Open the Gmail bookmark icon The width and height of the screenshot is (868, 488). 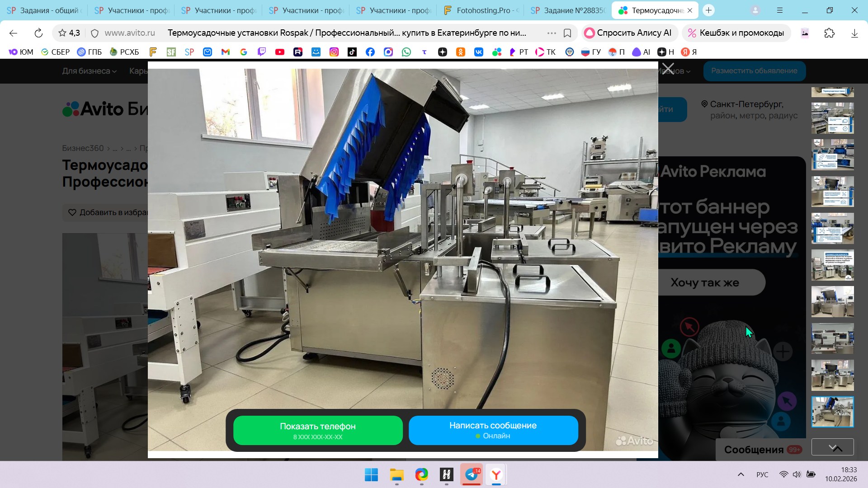(x=226, y=52)
